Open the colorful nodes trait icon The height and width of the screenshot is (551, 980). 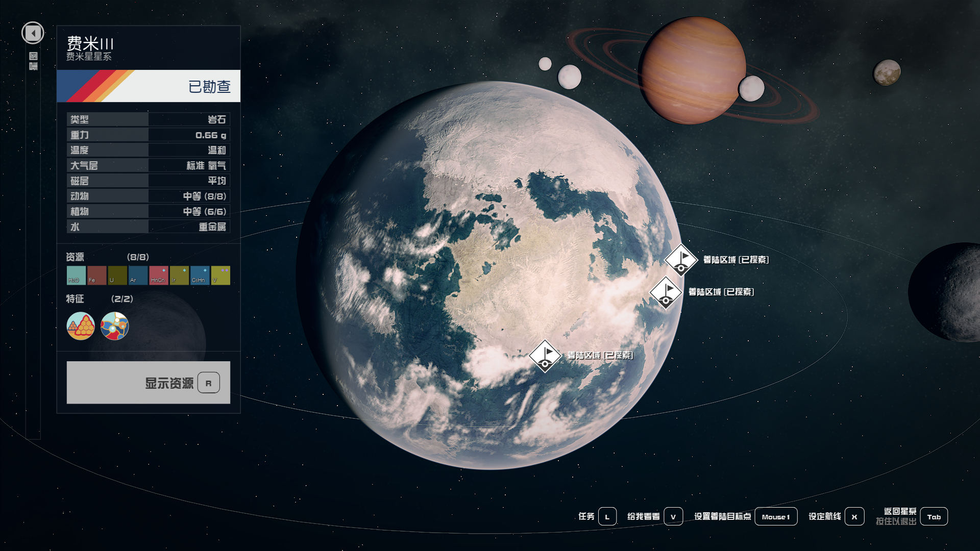tap(115, 326)
